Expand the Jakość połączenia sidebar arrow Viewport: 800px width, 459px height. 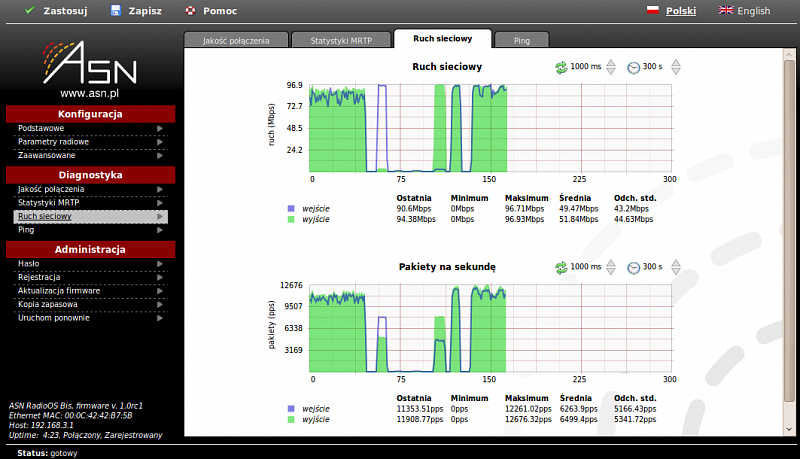(160, 189)
